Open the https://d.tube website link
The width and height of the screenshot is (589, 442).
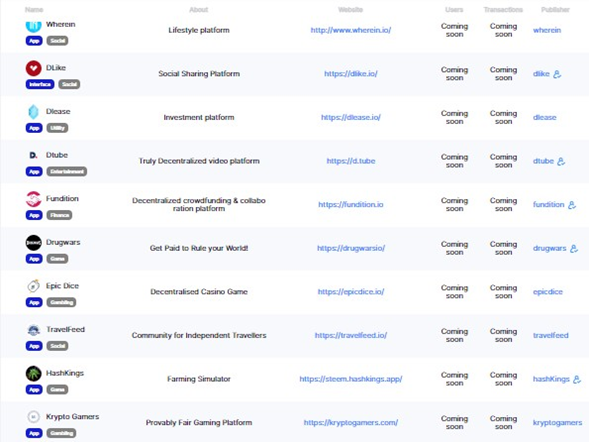click(350, 161)
